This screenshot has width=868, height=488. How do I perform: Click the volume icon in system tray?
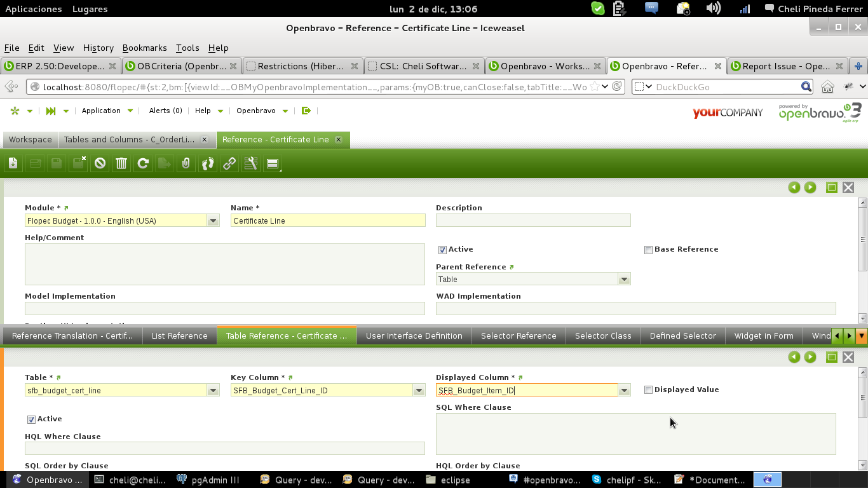[x=713, y=9]
